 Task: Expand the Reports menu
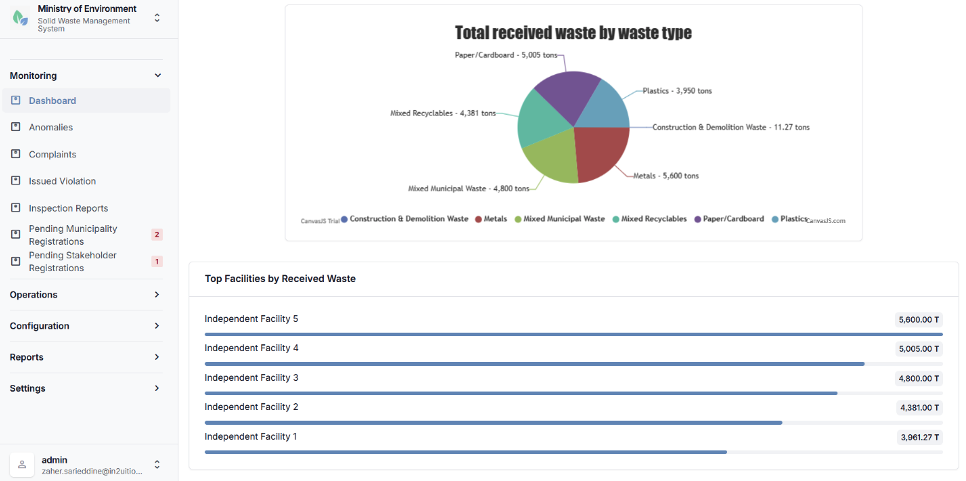[86, 357]
